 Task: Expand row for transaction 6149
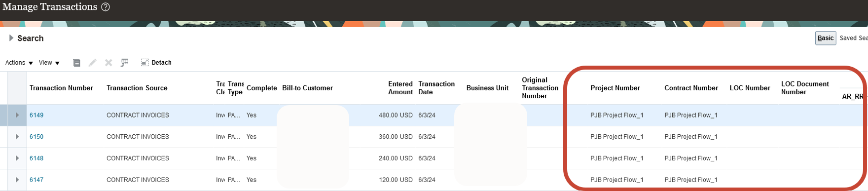tap(17, 115)
